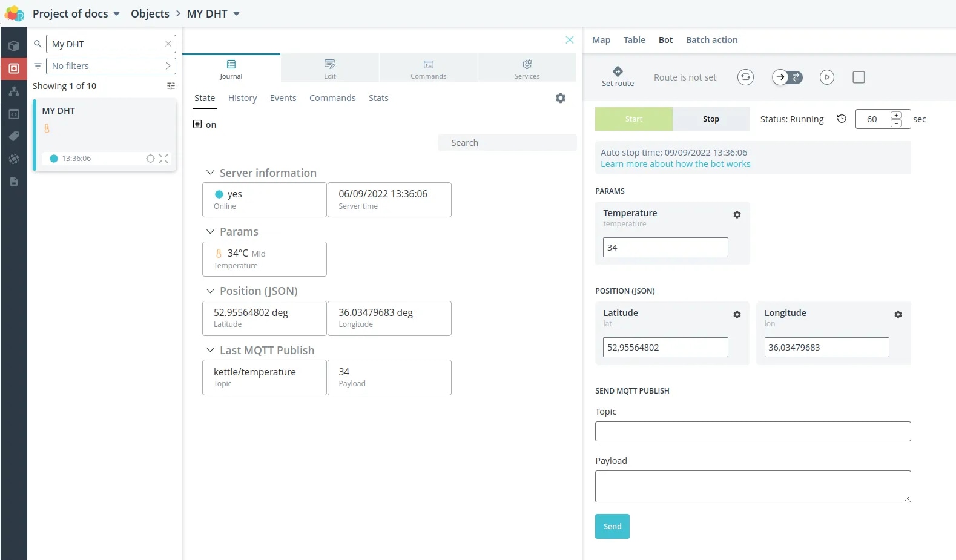956x560 pixels.
Task: Select the Objects icon highlighted in red
Action: pyautogui.click(x=14, y=68)
